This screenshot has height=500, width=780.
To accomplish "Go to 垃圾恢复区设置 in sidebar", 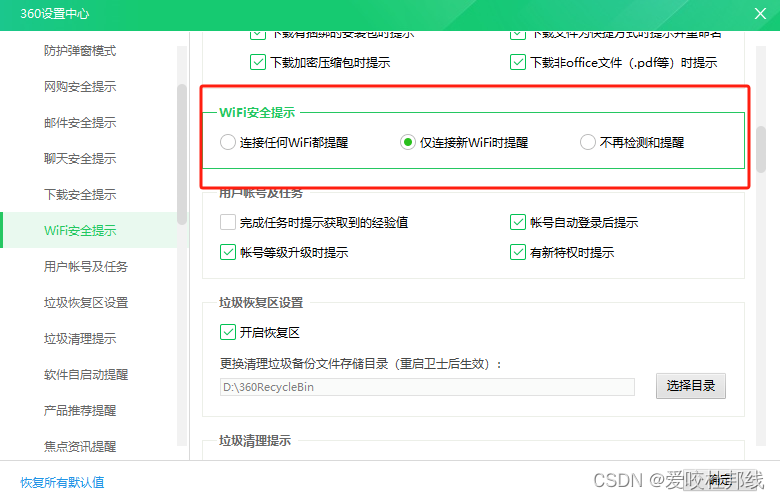I will (x=86, y=302).
